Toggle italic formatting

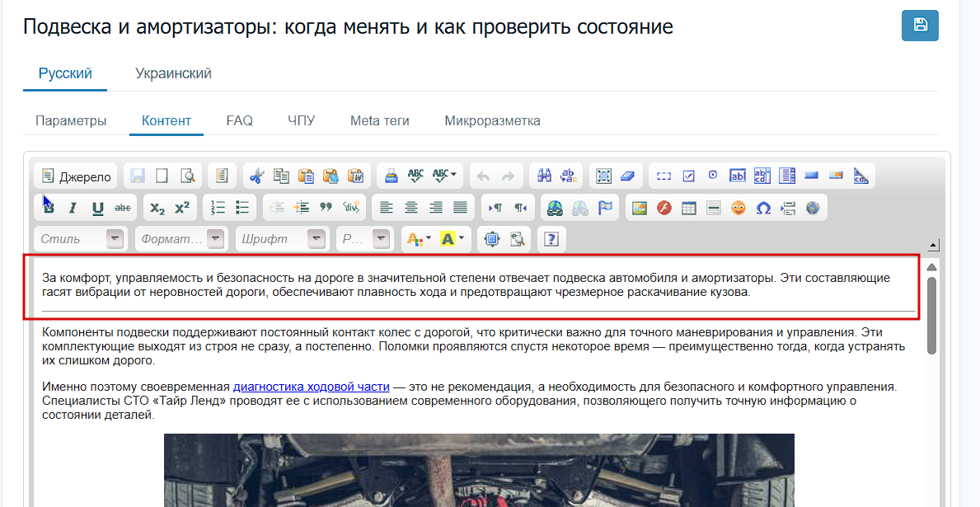[73, 208]
